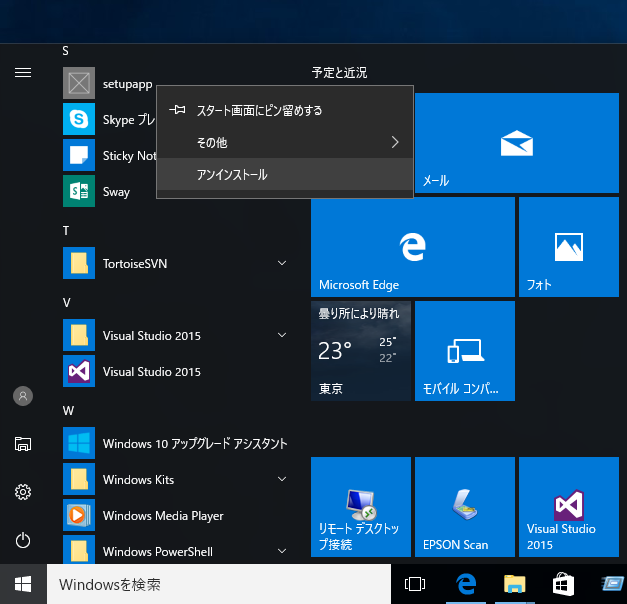This screenshot has width=627, height=604.
Task: Open the その他 submenu arrow
Action: pos(395,142)
